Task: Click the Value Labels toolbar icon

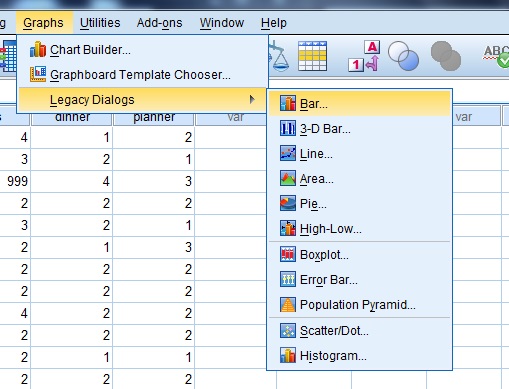Action: coord(364,56)
